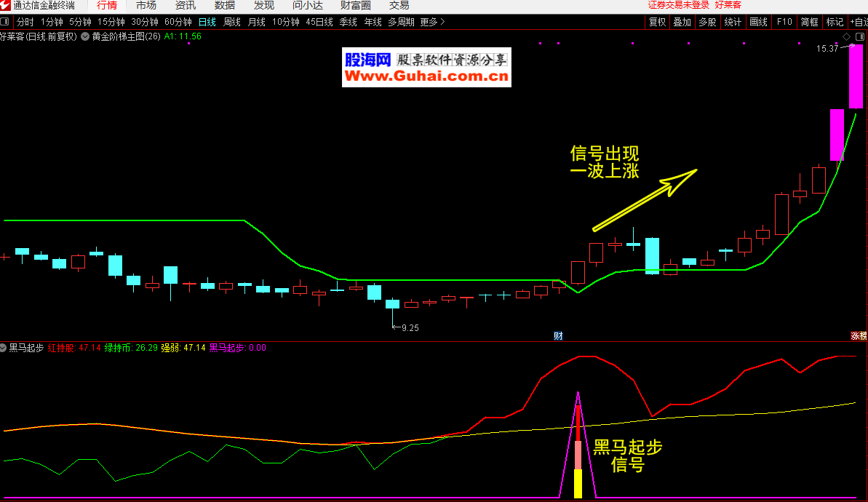Click 证券交易未登录 login link
The image size is (868, 502).
678,5
